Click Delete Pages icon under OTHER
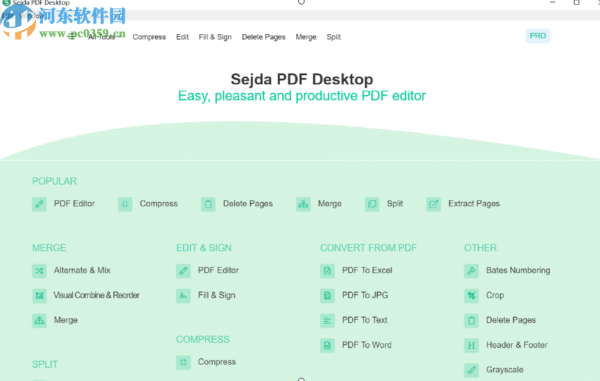The image size is (600, 381). [471, 321]
